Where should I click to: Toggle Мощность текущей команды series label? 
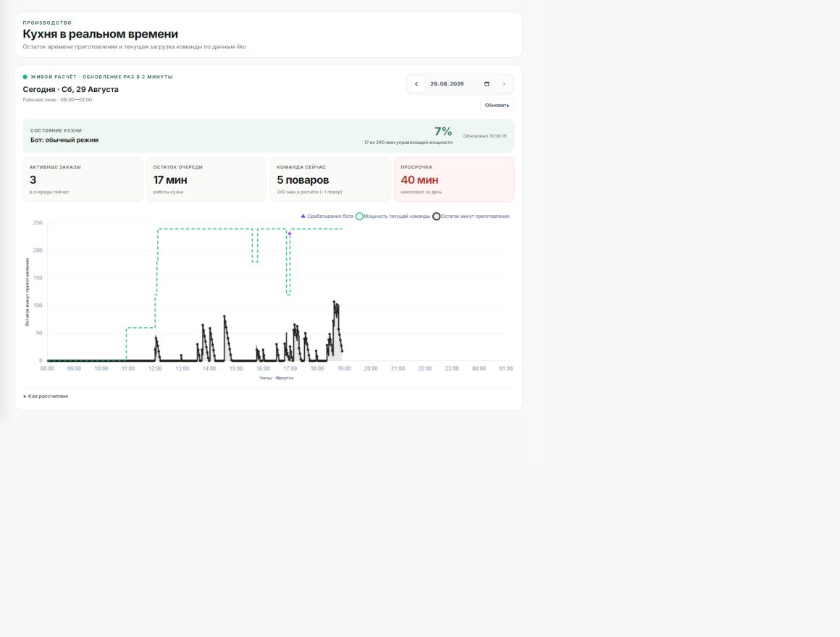click(396, 216)
